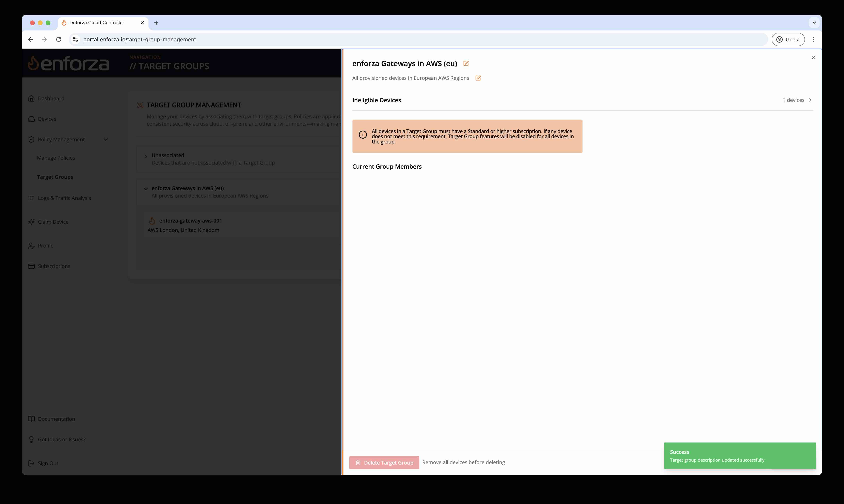Expand the Unassociated group chevron

click(x=146, y=156)
